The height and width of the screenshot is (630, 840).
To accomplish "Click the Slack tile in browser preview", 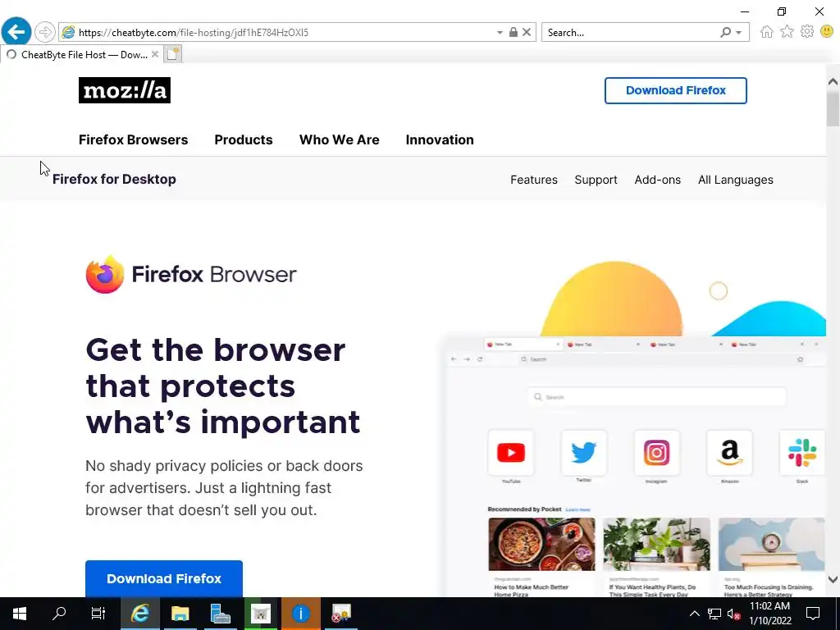I will coord(802,453).
